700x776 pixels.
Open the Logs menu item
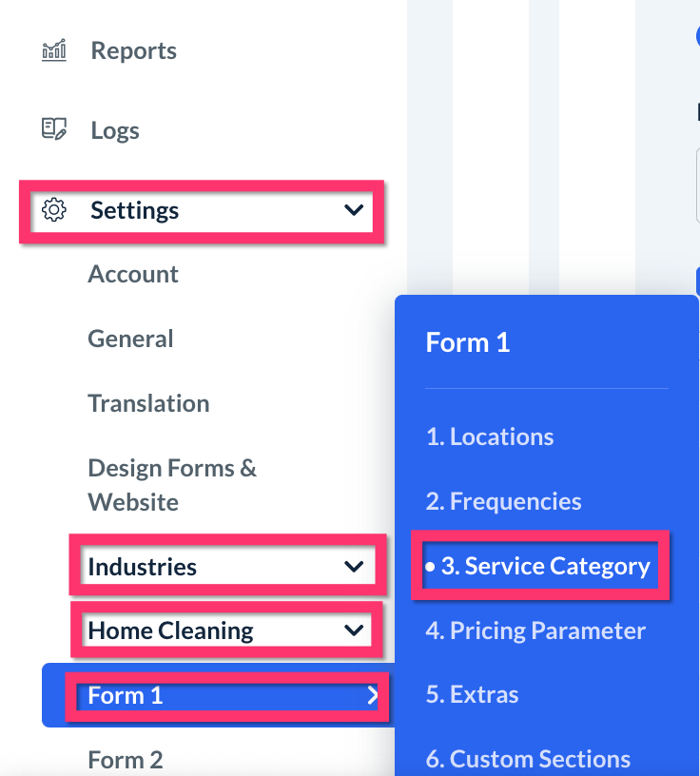pyautogui.click(x=115, y=130)
